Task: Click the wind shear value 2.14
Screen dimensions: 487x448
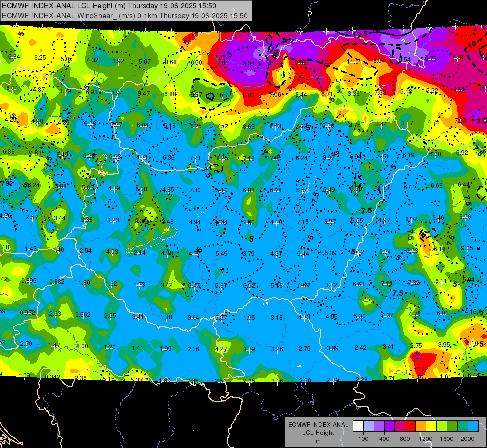Action: click(139, 253)
